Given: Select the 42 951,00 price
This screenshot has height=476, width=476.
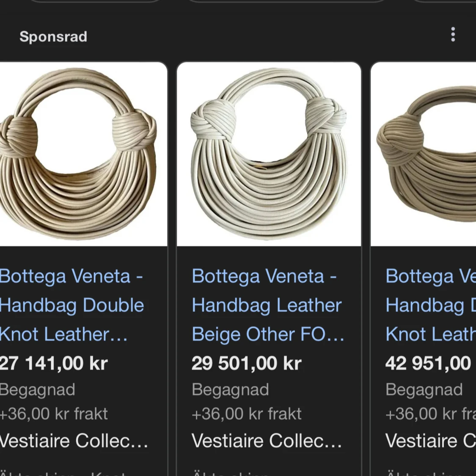Looking at the screenshot, I should [x=428, y=363].
